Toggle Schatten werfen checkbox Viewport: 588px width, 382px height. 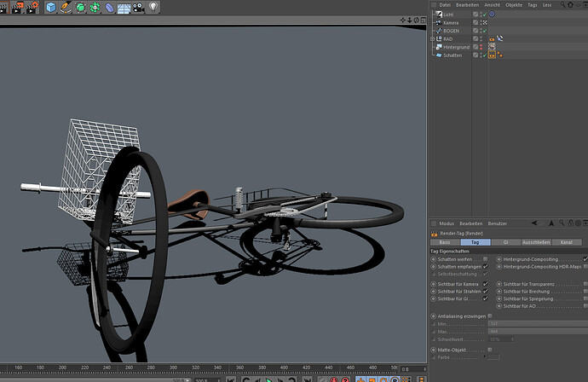(485, 259)
